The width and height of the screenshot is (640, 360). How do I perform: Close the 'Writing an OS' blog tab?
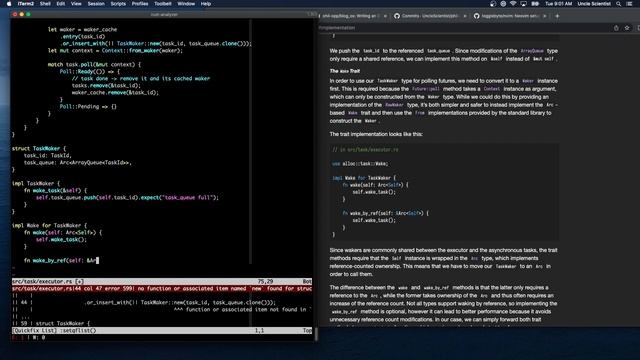tap(385, 16)
